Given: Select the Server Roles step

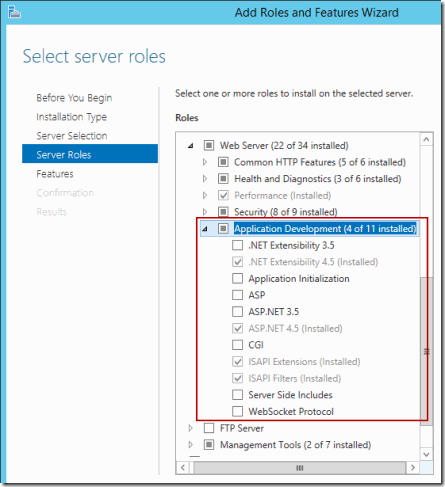Looking at the screenshot, I should click(90, 154).
